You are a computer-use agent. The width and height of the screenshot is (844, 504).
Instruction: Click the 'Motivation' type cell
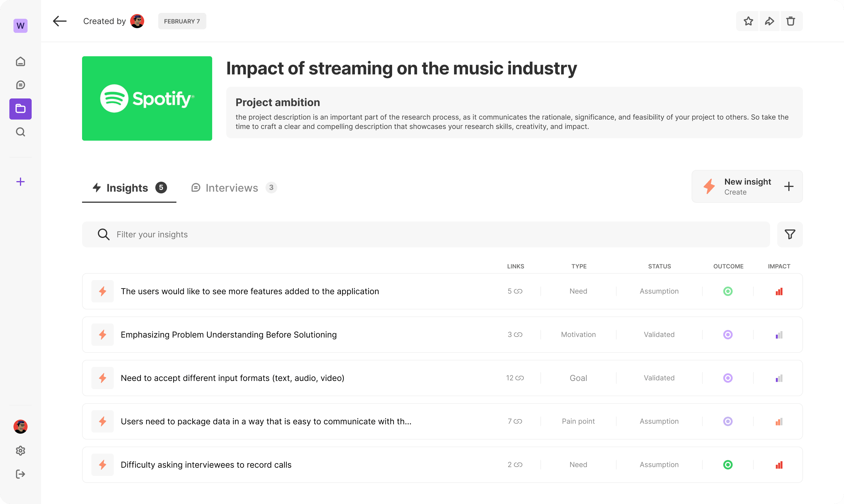coord(578,335)
